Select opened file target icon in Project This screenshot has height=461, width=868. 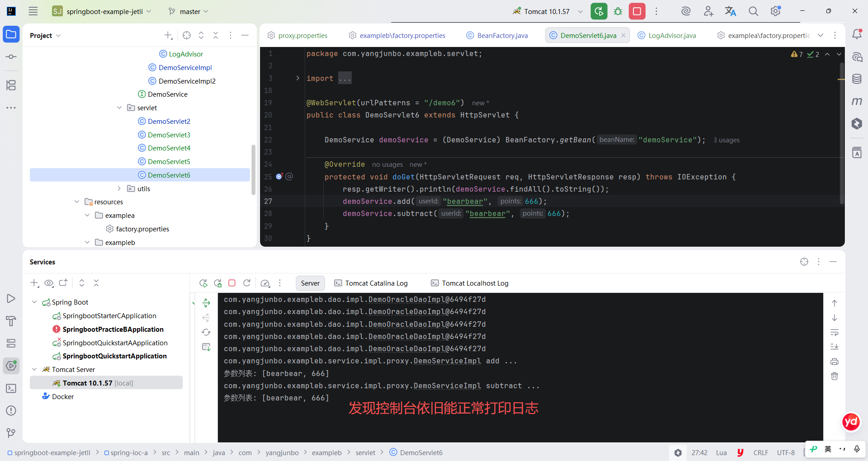[187, 35]
